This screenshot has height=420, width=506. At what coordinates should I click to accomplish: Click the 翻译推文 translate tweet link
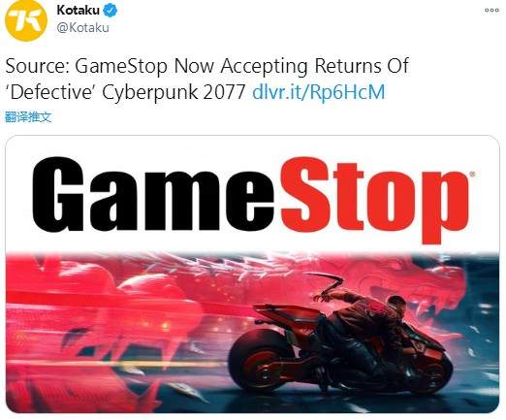click(28, 116)
